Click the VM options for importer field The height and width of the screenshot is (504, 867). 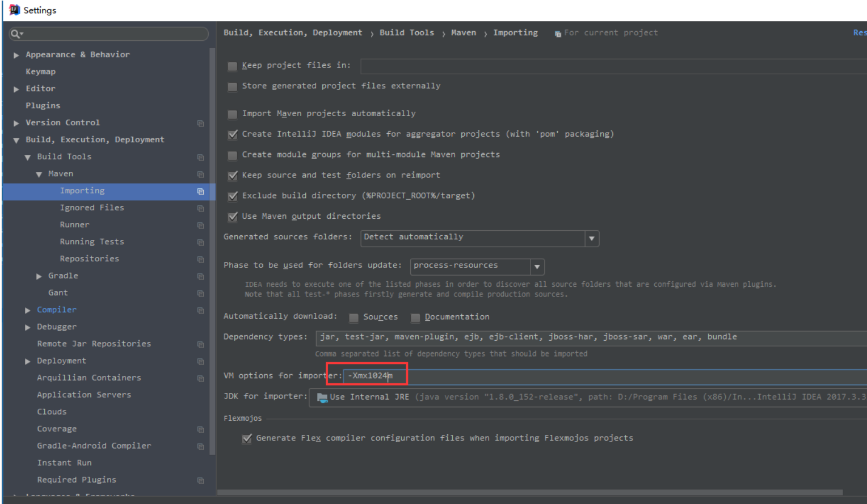pyautogui.click(x=605, y=376)
